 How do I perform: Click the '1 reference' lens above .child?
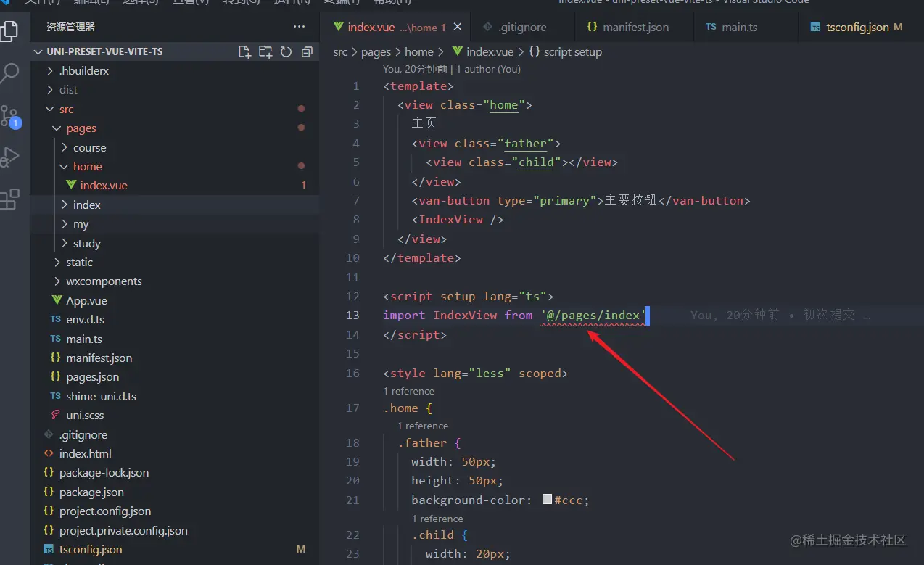click(x=437, y=519)
